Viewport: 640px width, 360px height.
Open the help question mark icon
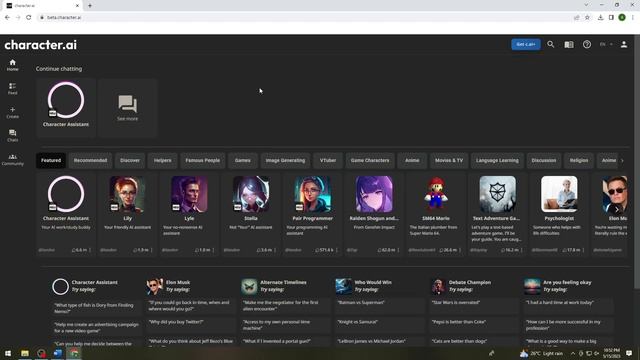[587, 44]
